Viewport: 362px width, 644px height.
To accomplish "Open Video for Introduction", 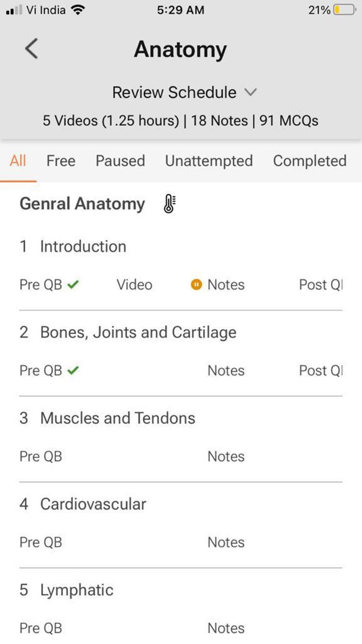I will (134, 285).
